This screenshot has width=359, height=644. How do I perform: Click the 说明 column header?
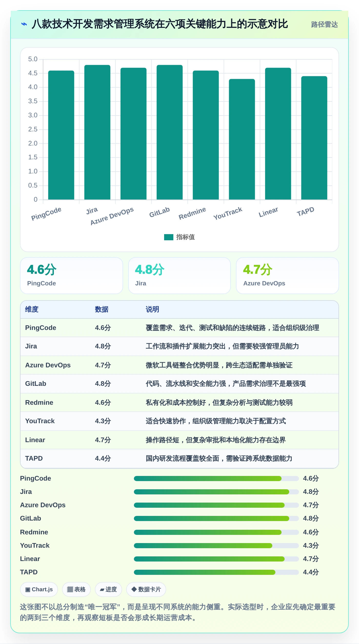coord(153,309)
